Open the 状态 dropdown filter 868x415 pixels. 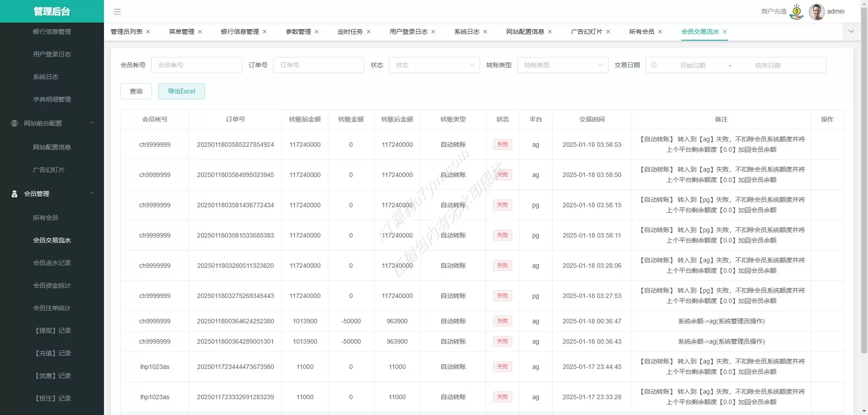[434, 65]
